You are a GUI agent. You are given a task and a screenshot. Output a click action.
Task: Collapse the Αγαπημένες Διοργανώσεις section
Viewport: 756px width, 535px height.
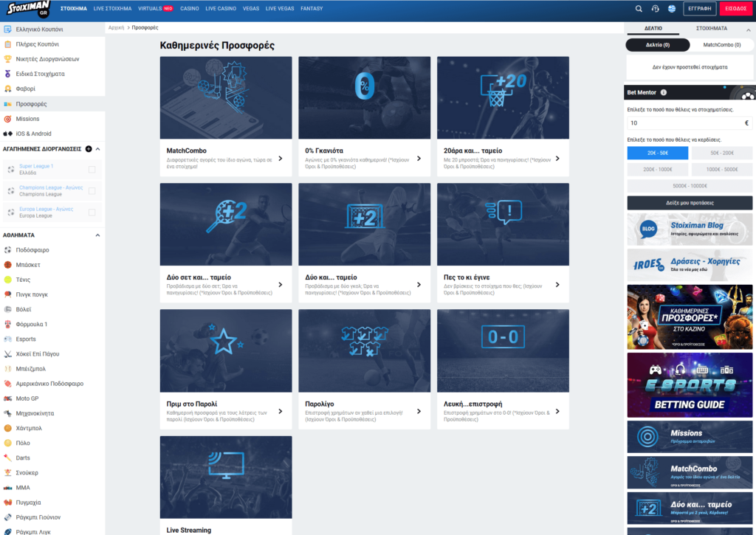coord(98,149)
